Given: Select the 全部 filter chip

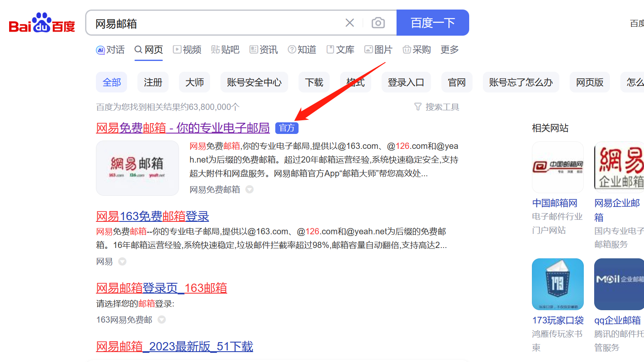Looking at the screenshot, I should coord(112,82).
